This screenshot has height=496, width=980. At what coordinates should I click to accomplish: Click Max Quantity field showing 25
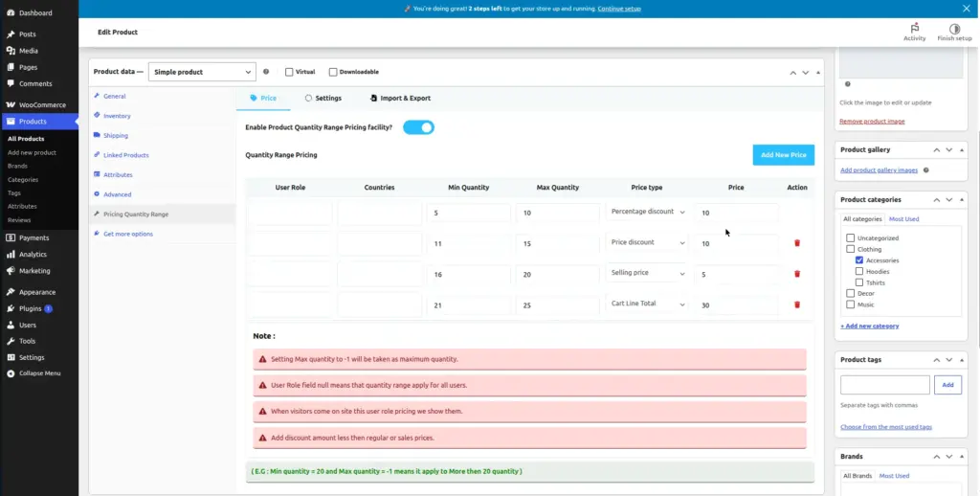pyautogui.click(x=558, y=305)
